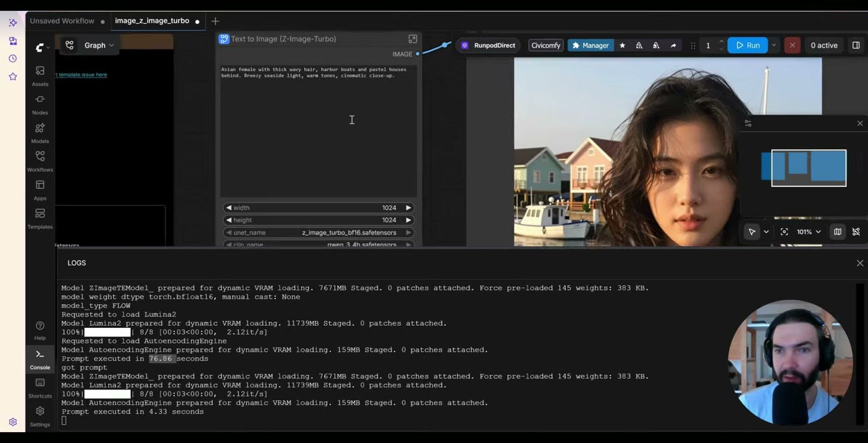The width and height of the screenshot is (868, 443).
Task: Click the Civicomfy button
Action: coord(546,45)
